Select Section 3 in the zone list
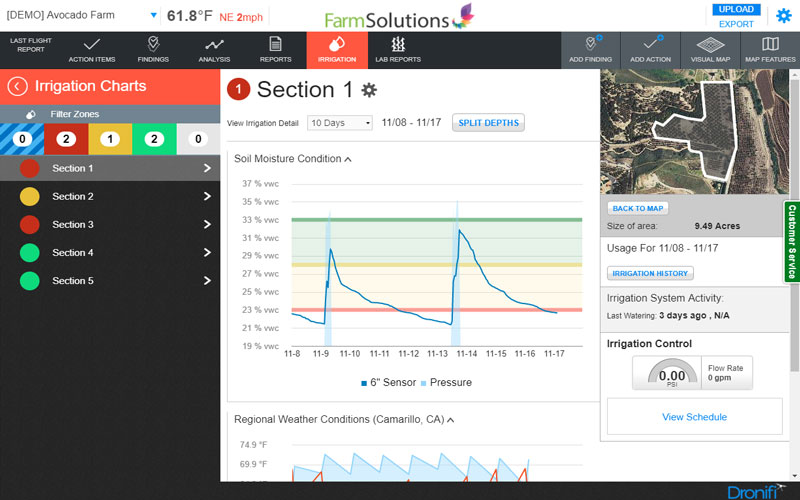The image size is (800, 500). [110, 225]
